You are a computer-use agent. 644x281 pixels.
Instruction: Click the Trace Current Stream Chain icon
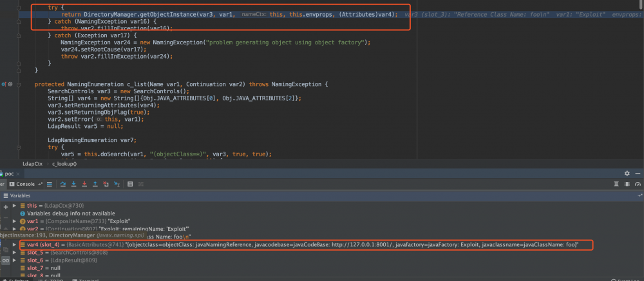142,184
